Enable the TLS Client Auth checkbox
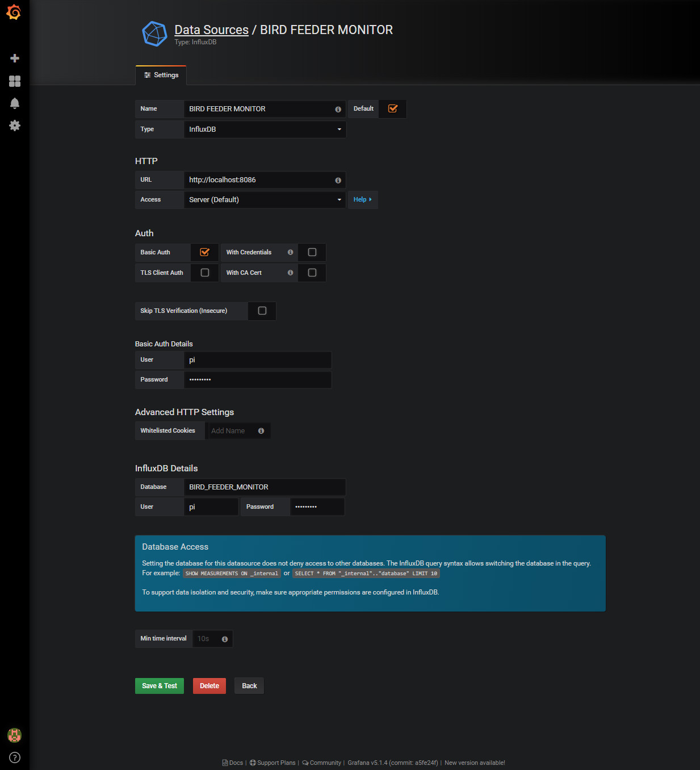 (205, 273)
